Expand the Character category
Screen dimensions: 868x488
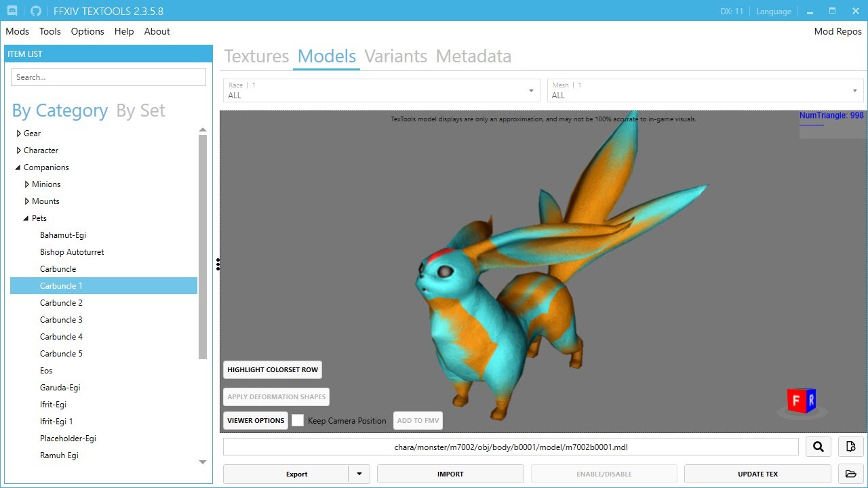(19, 150)
